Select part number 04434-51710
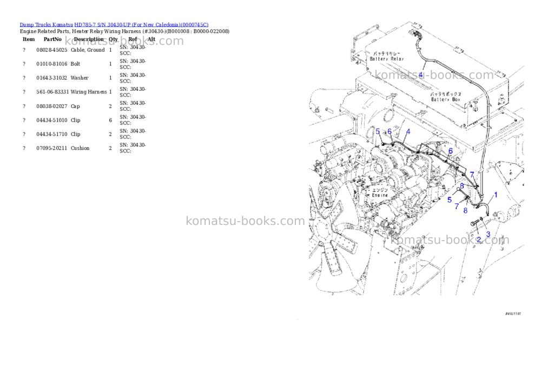The image size is (554, 392). [51, 134]
